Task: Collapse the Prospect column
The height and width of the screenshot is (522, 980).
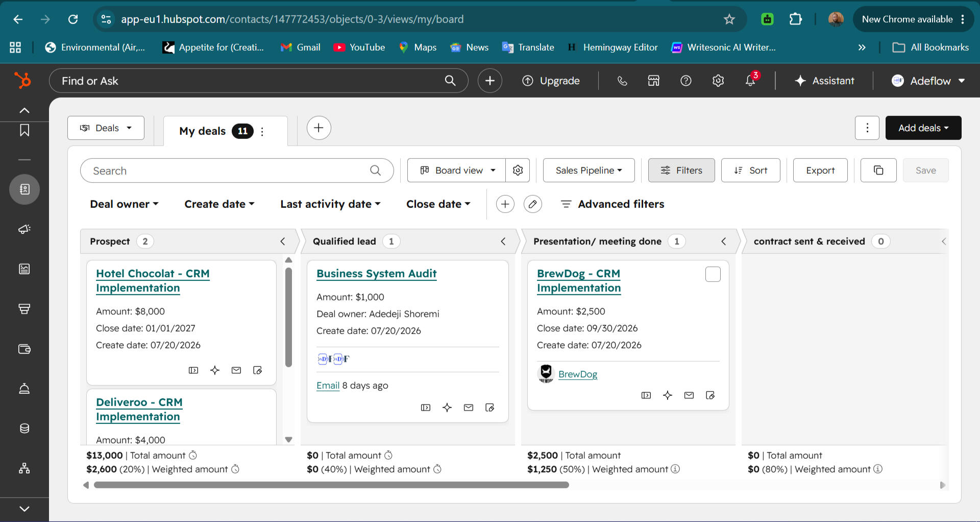Action: tap(283, 241)
